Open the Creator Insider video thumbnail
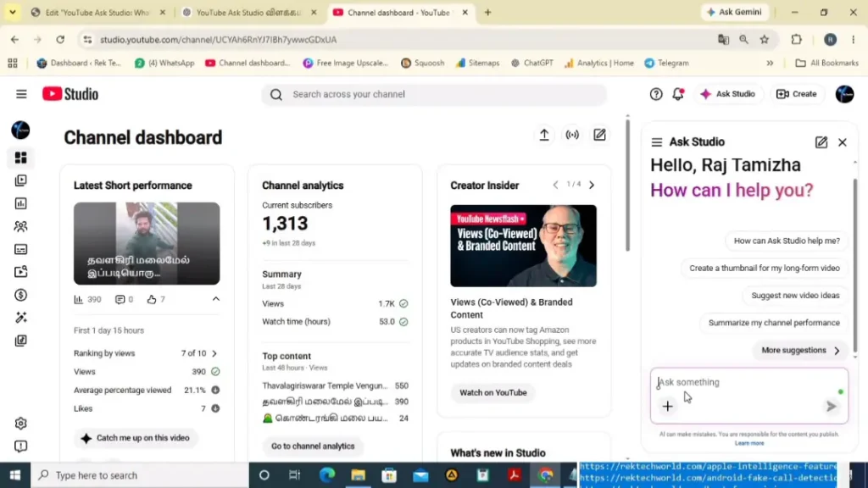 coord(523,246)
